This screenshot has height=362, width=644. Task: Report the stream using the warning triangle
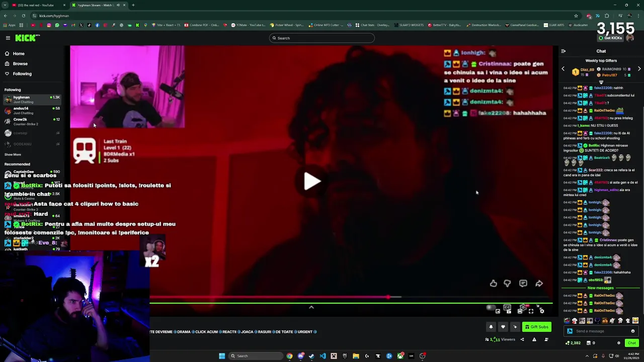534,339
